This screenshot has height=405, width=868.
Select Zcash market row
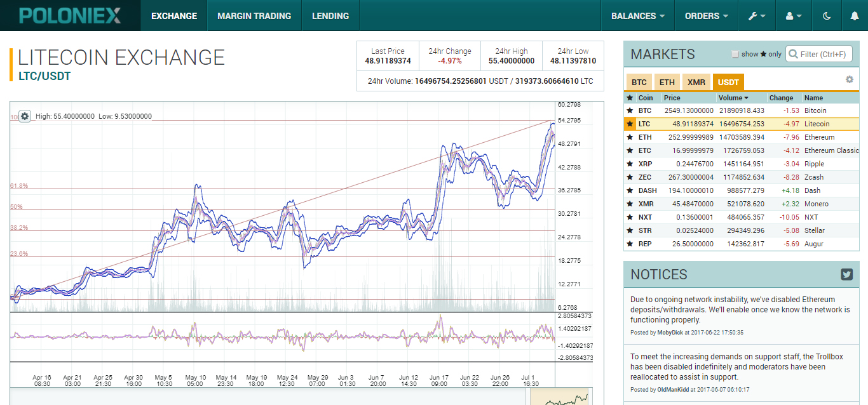click(741, 177)
